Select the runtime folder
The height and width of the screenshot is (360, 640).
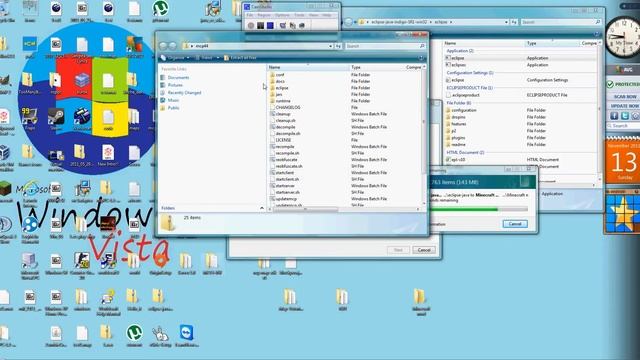pyautogui.click(x=280, y=101)
